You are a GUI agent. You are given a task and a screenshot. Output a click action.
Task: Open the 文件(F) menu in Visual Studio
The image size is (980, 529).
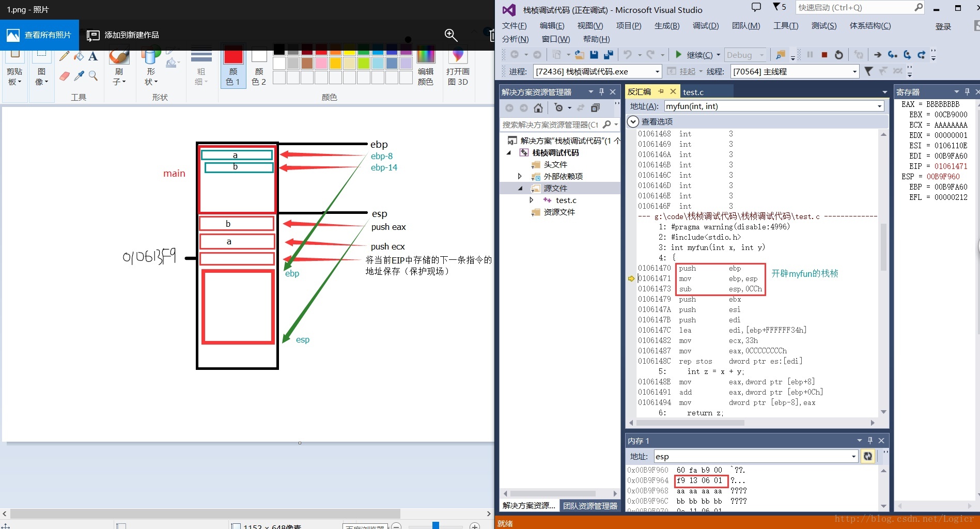(515, 25)
